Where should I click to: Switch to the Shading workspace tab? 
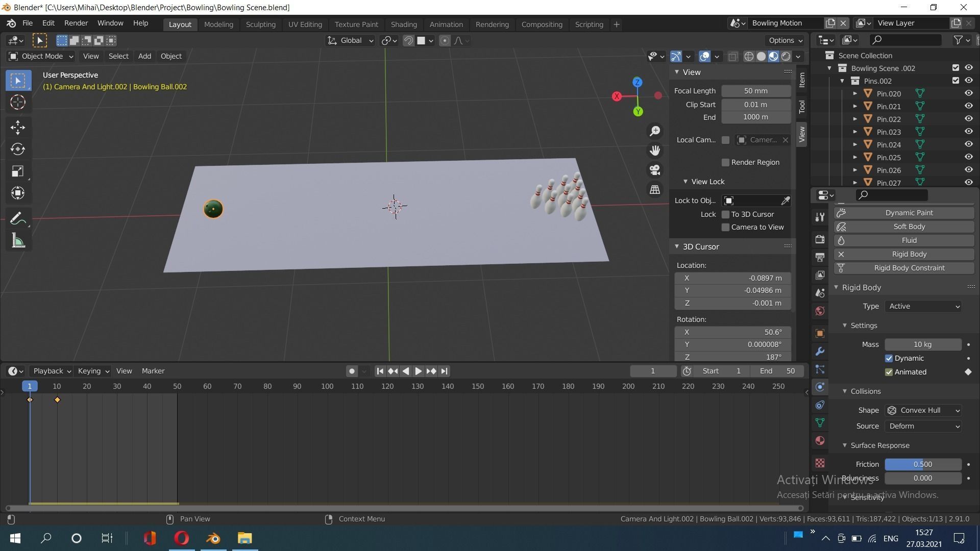pos(403,24)
